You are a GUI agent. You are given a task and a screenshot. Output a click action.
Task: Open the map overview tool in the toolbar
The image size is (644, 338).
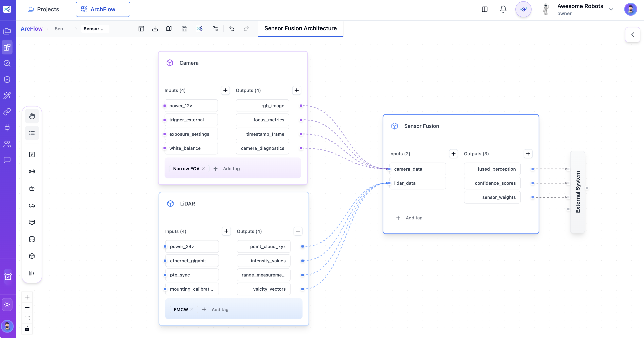pos(169,29)
